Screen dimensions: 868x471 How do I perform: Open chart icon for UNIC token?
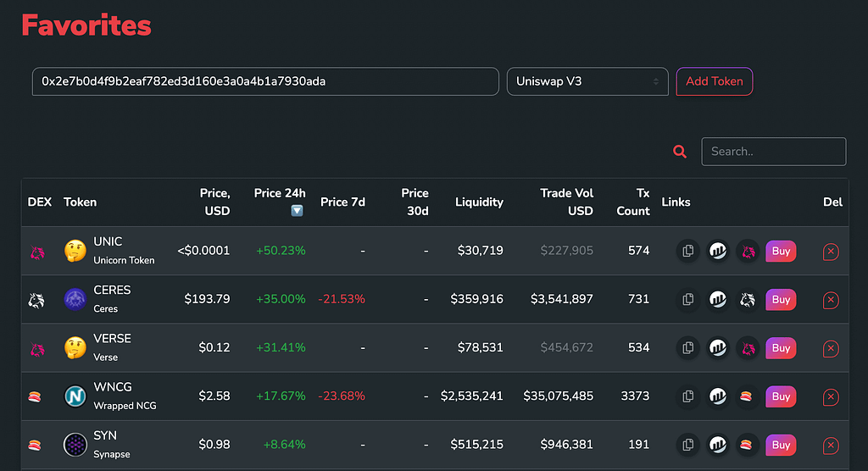click(x=718, y=252)
